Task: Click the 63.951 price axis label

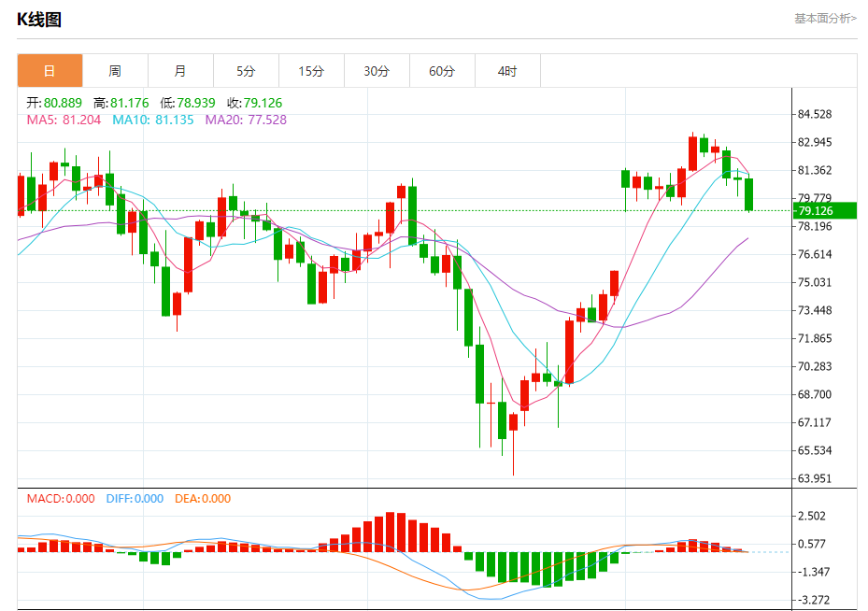Action: (815, 478)
